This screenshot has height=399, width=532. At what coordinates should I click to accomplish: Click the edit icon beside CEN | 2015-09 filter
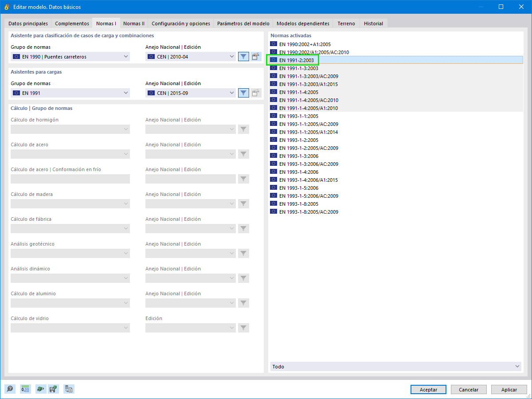[256, 93]
